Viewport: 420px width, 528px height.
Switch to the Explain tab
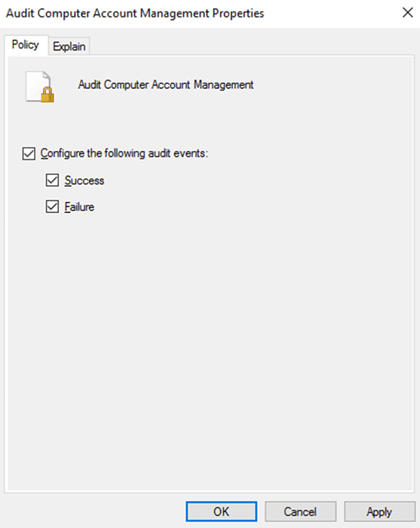tap(69, 47)
